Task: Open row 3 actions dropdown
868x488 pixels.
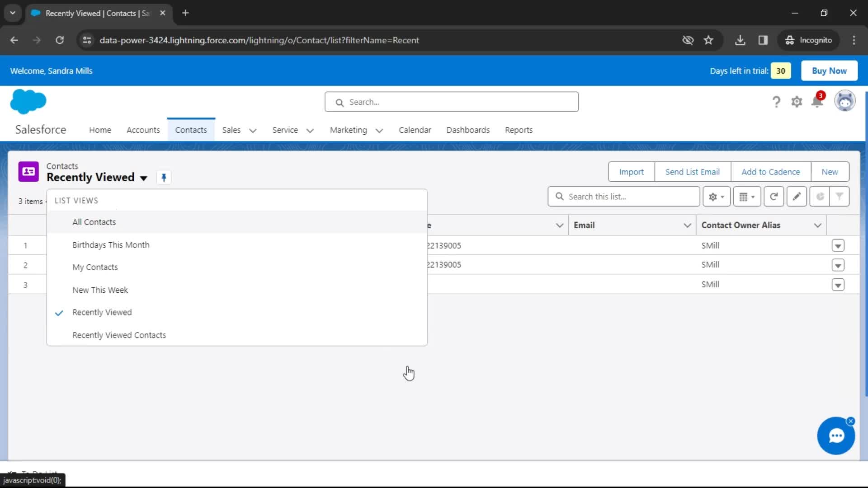Action: pos(838,285)
